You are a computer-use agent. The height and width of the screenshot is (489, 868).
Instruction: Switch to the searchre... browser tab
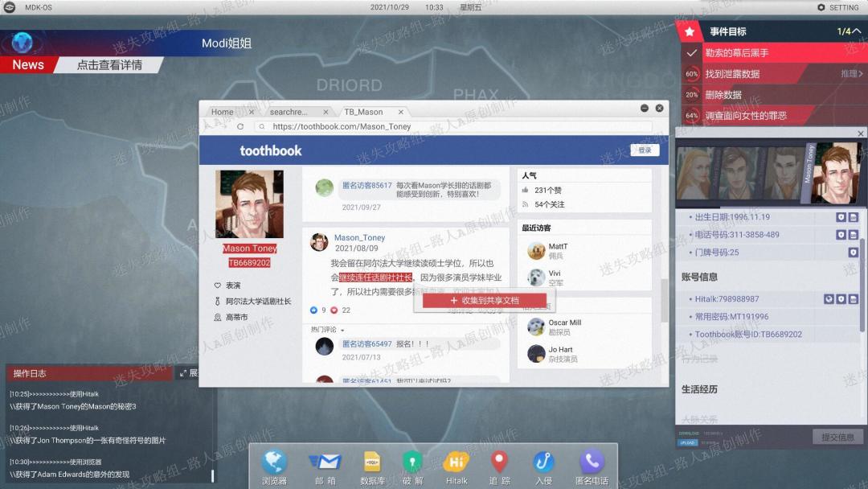pos(289,112)
